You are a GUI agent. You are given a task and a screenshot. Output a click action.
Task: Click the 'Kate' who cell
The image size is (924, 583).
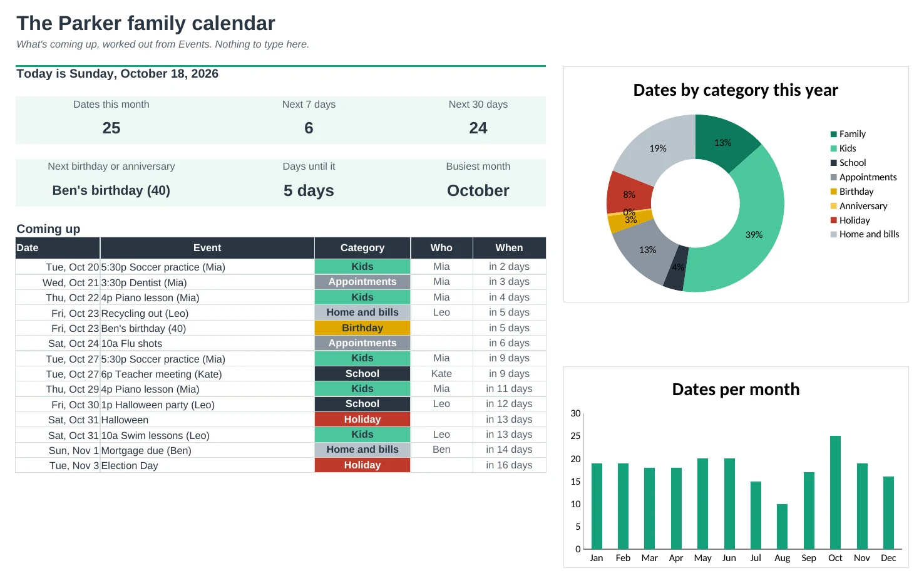coord(441,374)
